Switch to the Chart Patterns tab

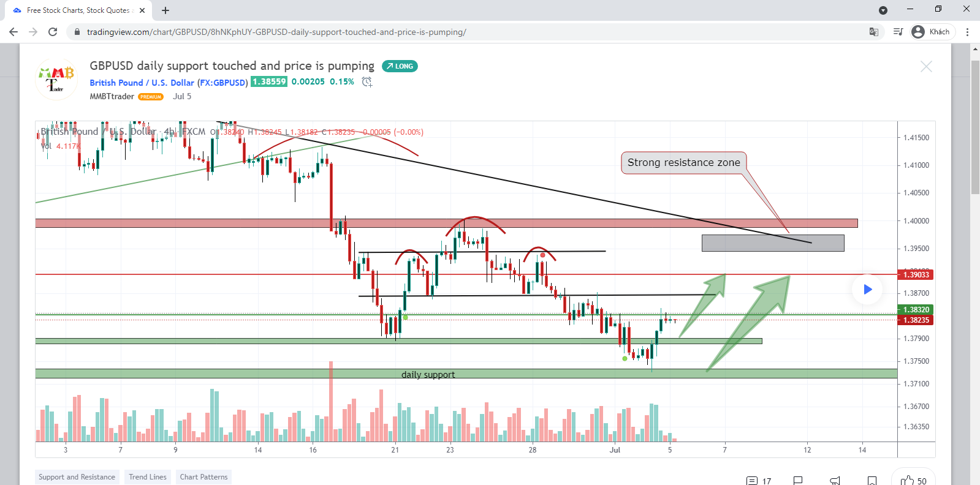coord(203,476)
